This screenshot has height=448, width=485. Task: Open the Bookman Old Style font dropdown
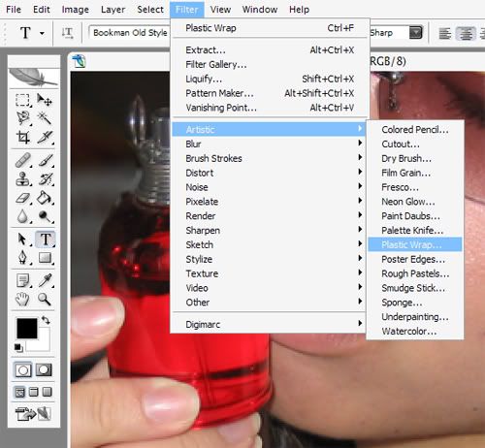click(x=130, y=33)
